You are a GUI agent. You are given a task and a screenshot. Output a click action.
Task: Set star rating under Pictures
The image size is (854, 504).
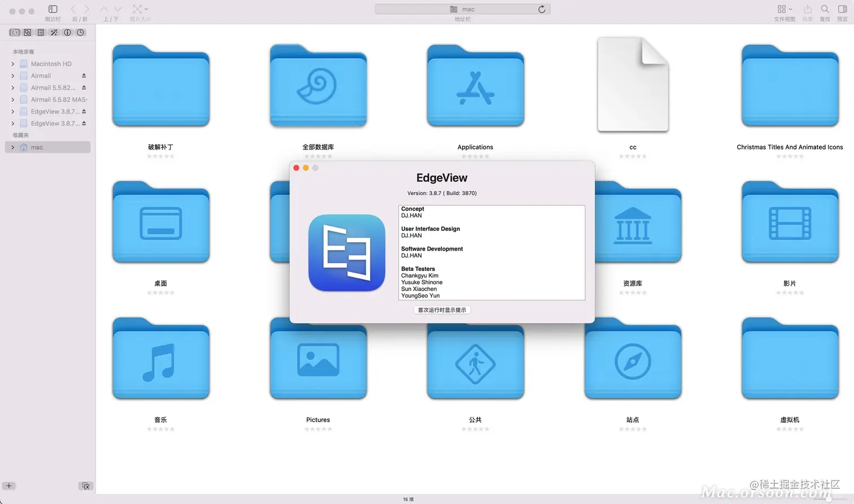click(x=318, y=430)
